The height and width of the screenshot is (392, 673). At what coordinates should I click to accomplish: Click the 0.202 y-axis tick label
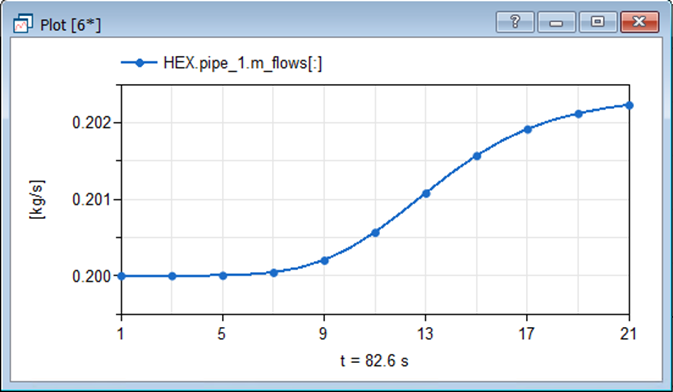click(91, 123)
